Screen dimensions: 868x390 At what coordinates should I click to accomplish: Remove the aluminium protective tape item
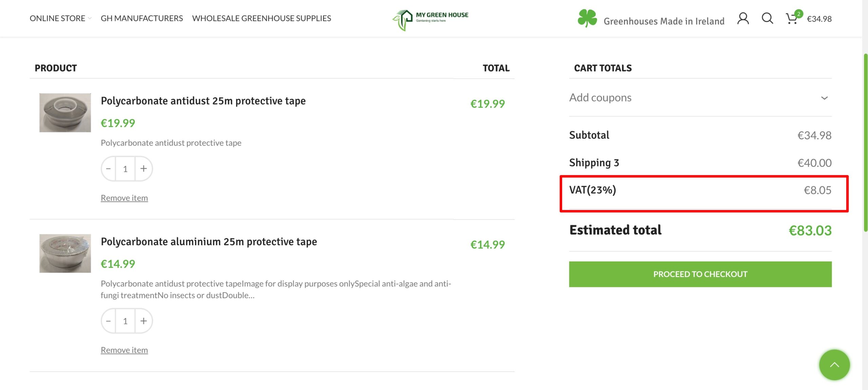coord(124,350)
